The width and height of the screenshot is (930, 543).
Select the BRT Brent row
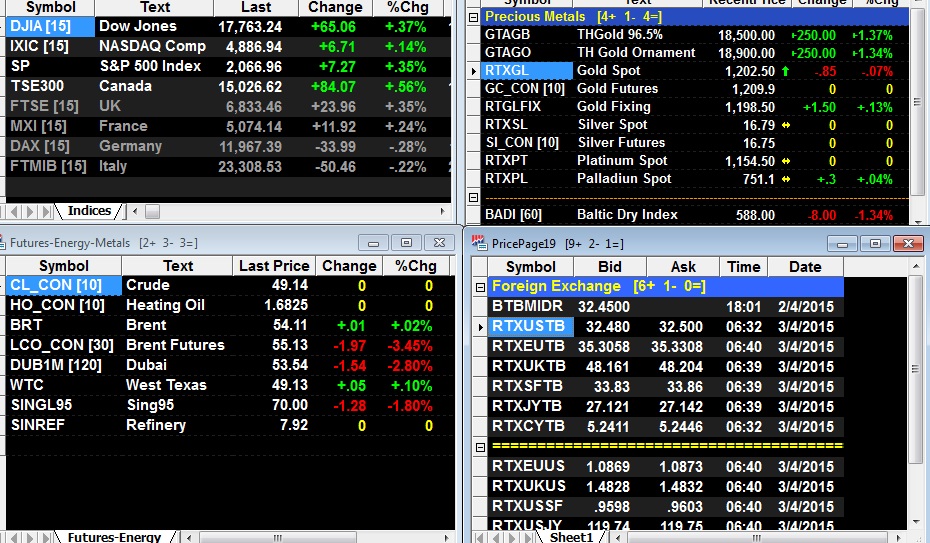[x=230, y=325]
